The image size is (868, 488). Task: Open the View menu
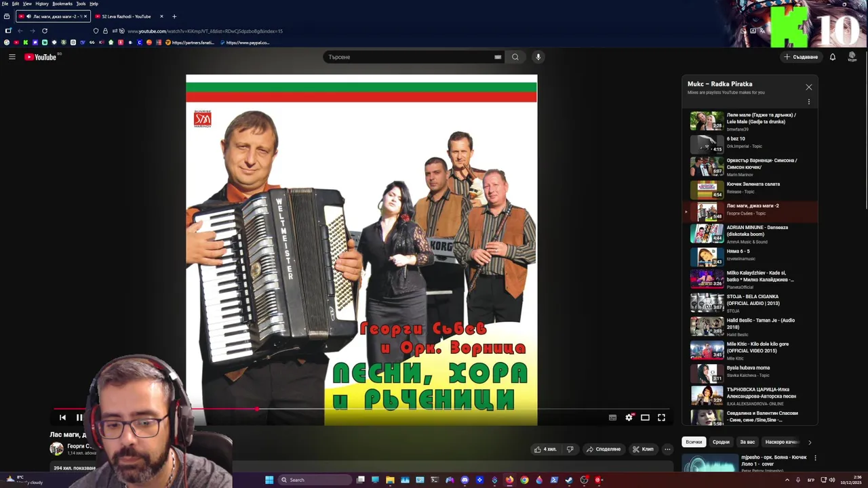coord(27,3)
